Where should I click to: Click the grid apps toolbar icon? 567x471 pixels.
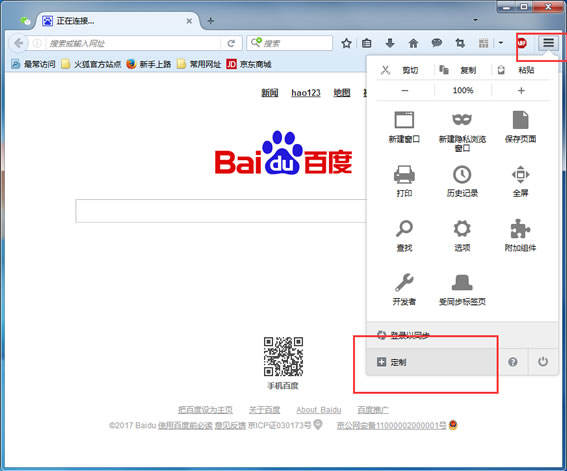point(483,43)
